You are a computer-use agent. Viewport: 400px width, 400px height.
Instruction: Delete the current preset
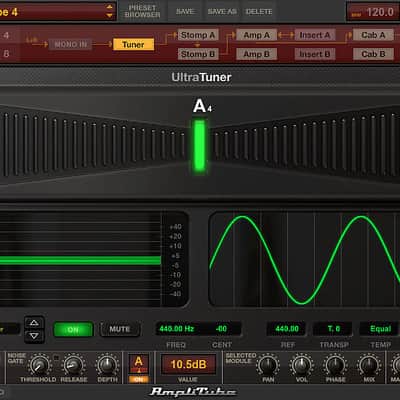tap(259, 11)
